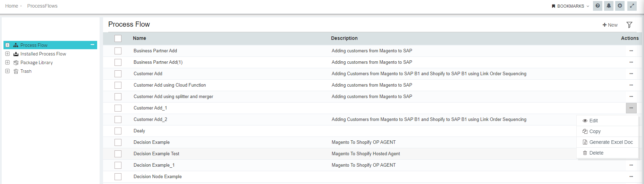Tick the checkbox for Customer Add

[x=118, y=74]
